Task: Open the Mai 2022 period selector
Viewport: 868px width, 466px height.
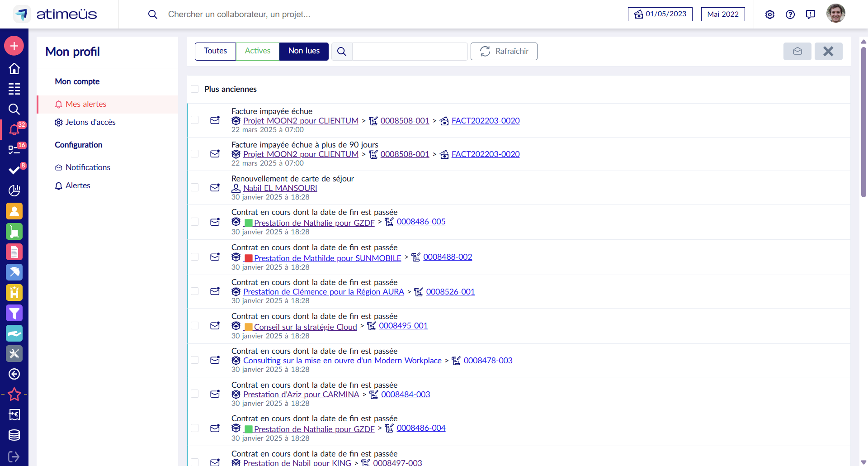Action: (x=722, y=14)
